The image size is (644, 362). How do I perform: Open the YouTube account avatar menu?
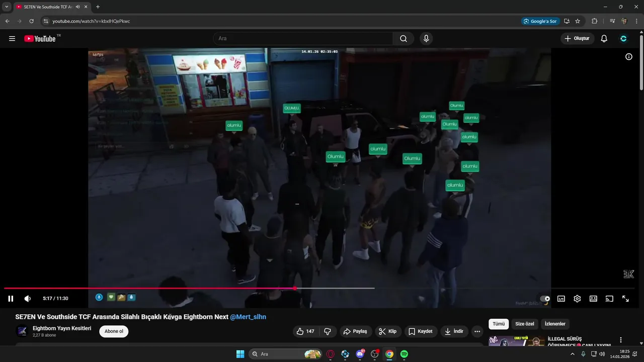coord(623,39)
